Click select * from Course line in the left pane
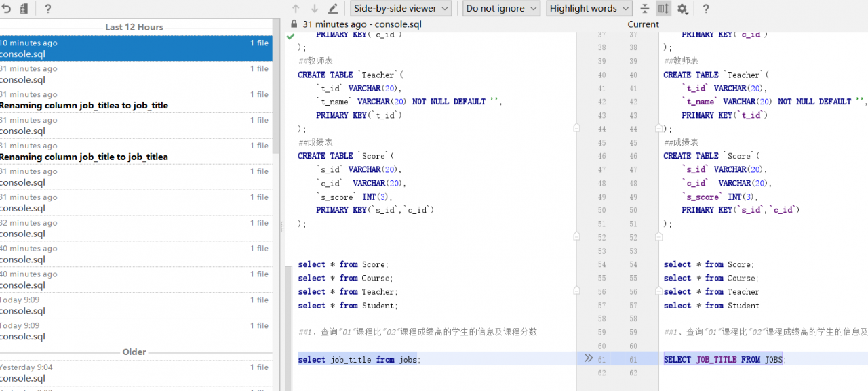The height and width of the screenshot is (391, 868). (346, 278)
